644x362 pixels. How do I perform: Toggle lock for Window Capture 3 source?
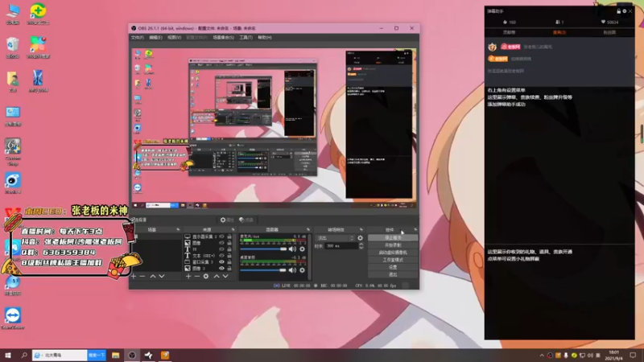(x=229, y=262)
